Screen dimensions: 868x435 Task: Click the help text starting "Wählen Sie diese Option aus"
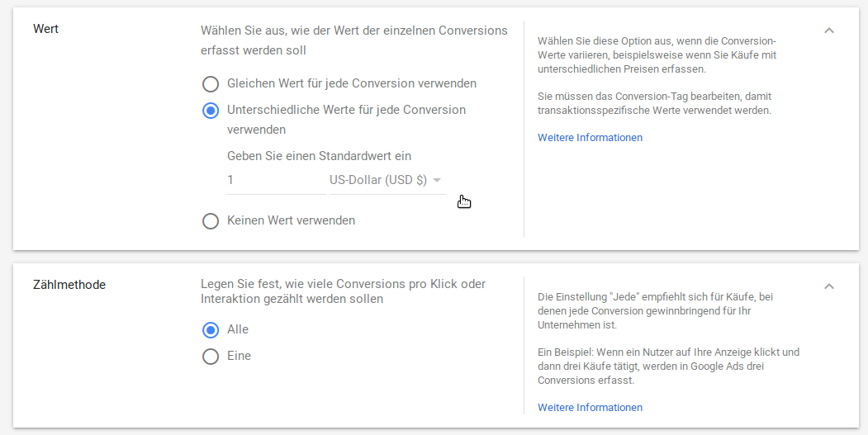pos(657,54)
